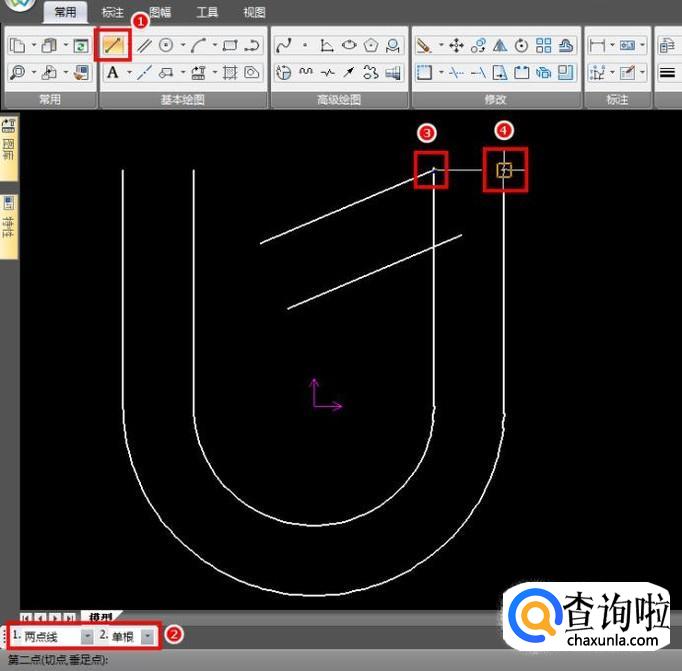Click the Spline curve tool
The height and width of the screenshot is (671, 682).
pos(283,45)
